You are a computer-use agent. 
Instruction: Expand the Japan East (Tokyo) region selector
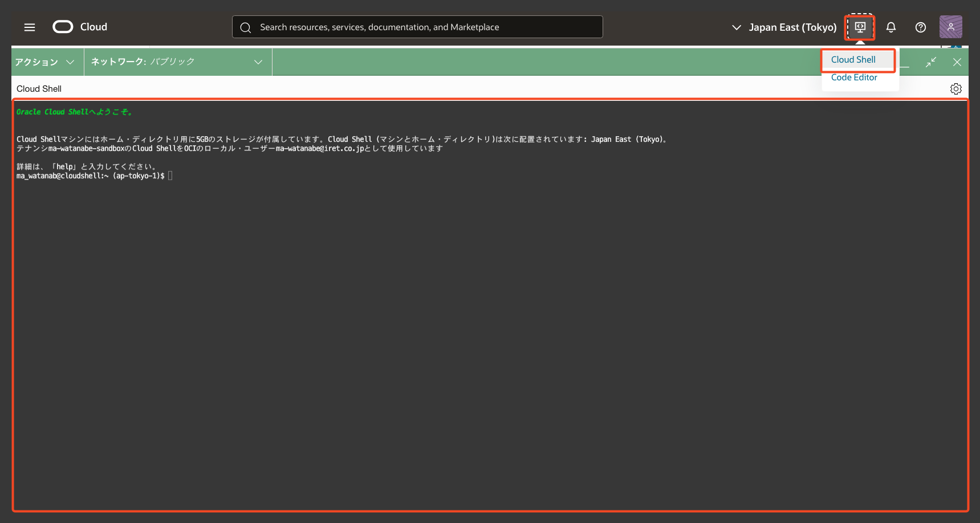784,27
